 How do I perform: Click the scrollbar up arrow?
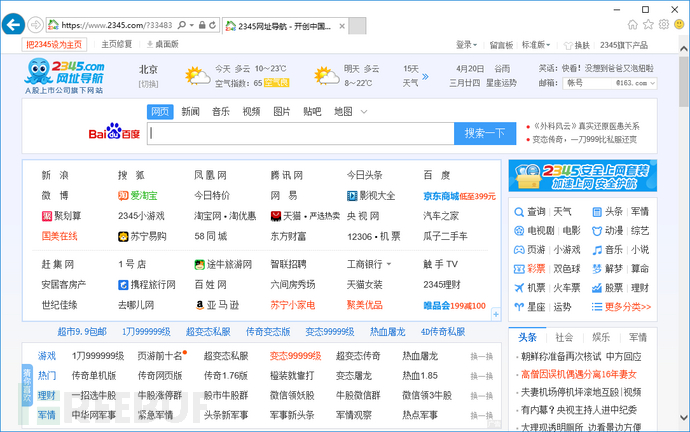[x=683, y=48]
